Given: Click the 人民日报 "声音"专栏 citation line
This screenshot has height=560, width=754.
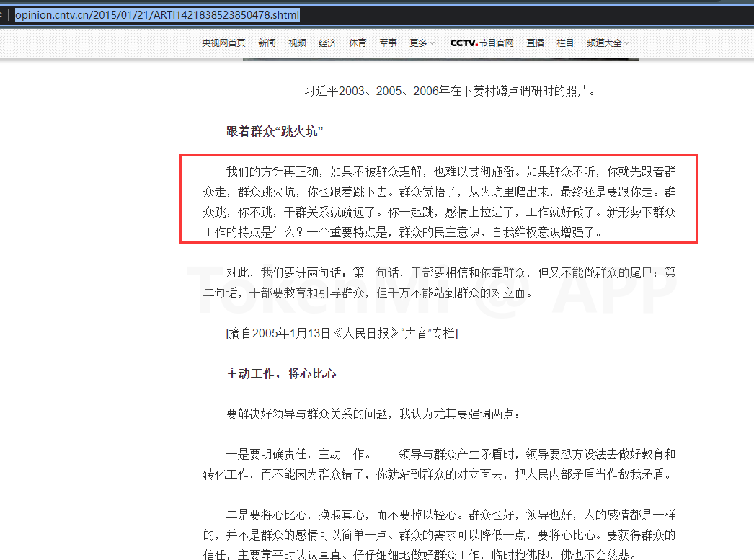Looking at the screenshot, I should [342, 333].
